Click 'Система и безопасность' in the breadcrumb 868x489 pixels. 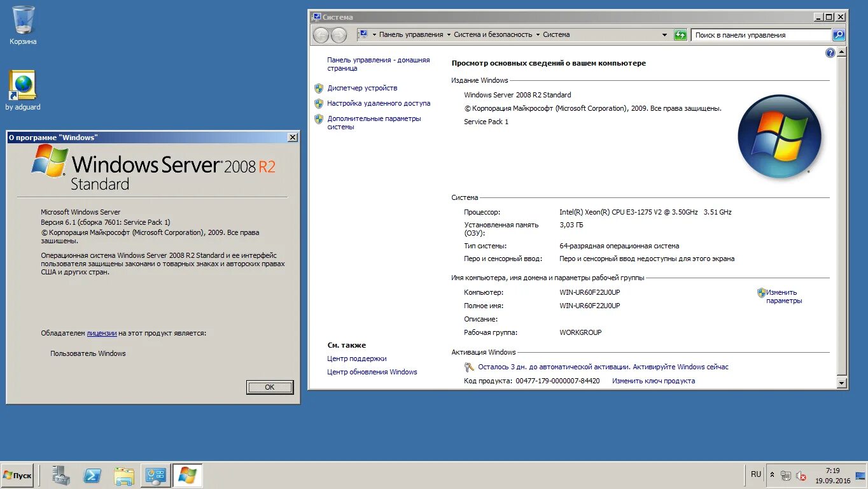(493, 34)
